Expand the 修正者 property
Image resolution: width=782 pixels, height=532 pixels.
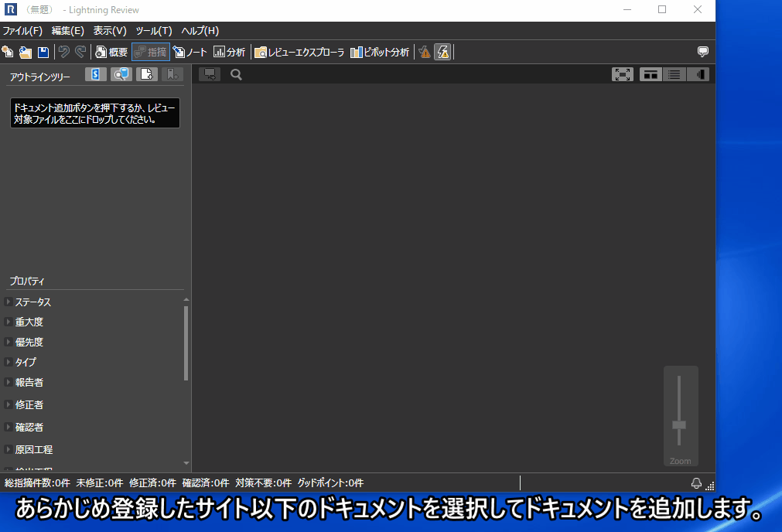coord(8,404)
